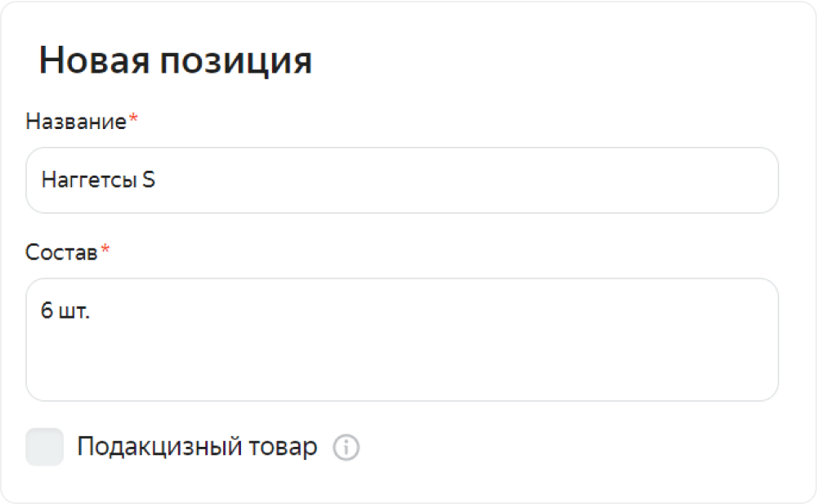This screenshot has width=817, height=504.
Task: Click the red asterisk next to Состав
Action: click(x=105, y=249)
